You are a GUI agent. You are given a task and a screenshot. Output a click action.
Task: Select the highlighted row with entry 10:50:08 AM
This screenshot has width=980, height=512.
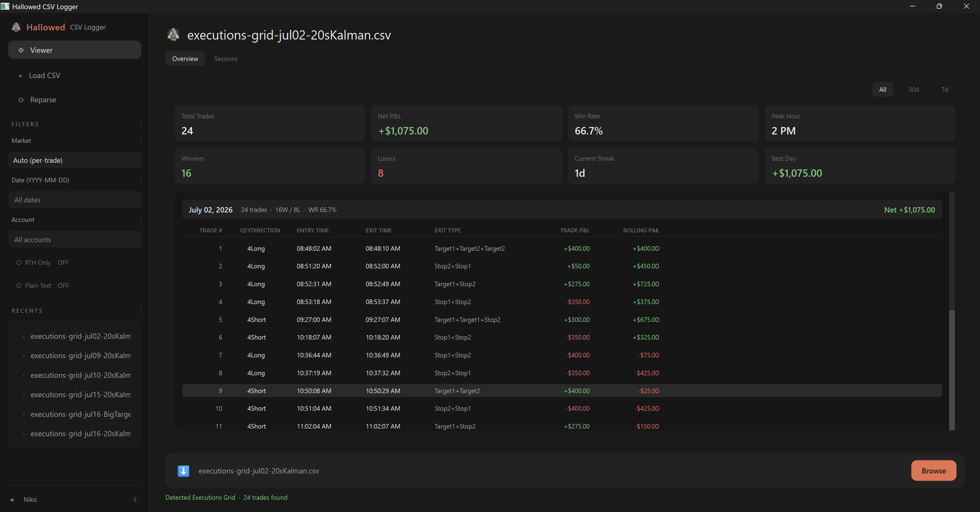562,391
